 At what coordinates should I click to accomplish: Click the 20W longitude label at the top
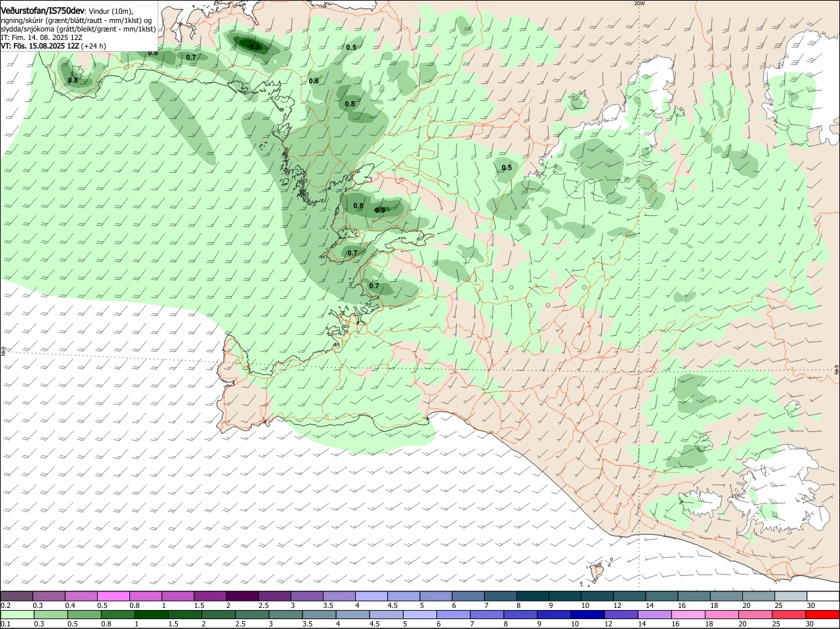coord(639,3)
